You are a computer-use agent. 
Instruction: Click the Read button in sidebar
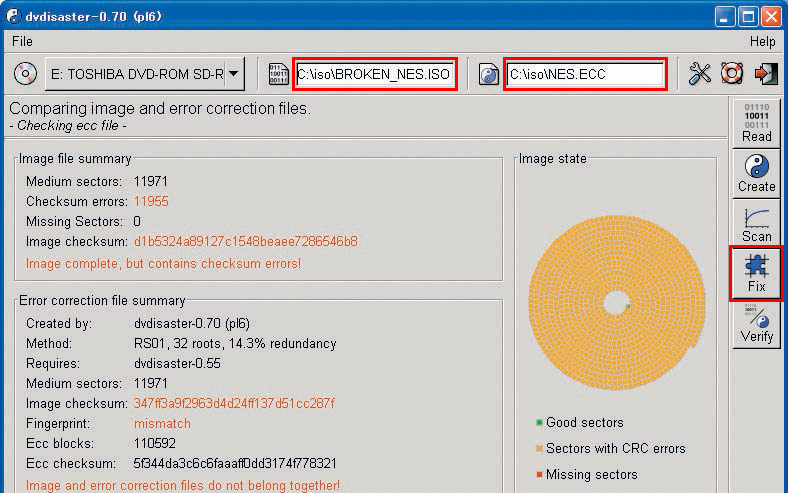[756, 123]
